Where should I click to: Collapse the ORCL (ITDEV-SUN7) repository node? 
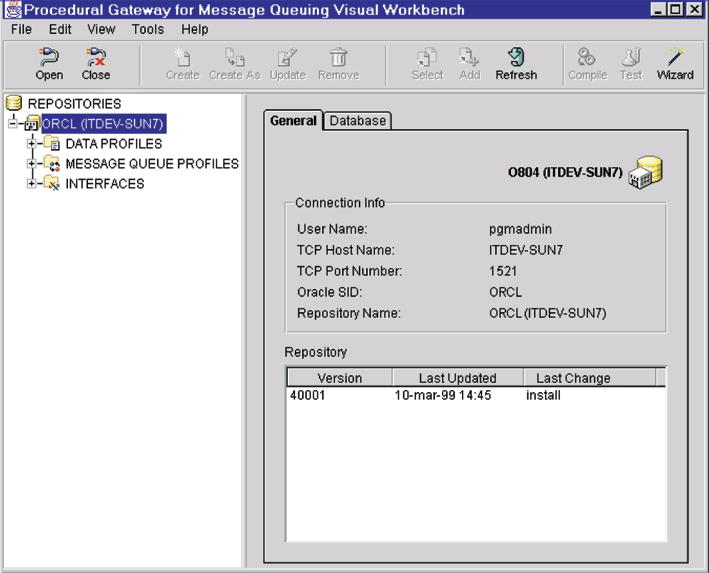pyautogui.click(x=13, y=124)
